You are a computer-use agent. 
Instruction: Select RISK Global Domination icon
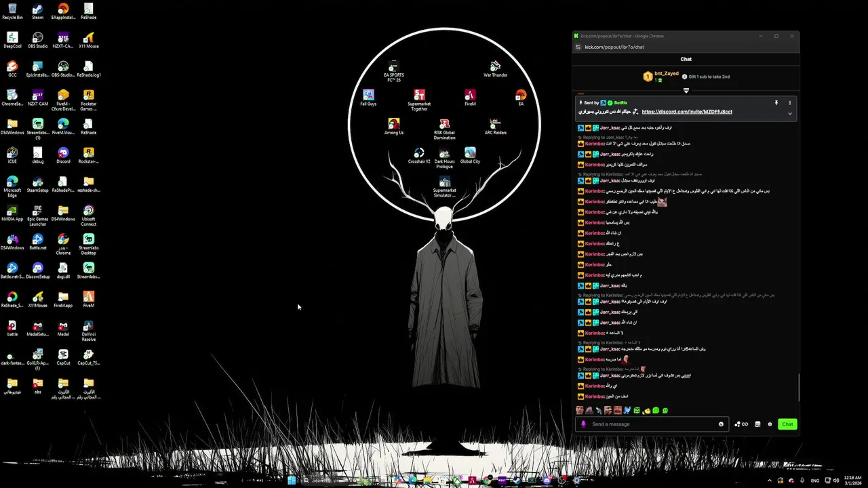tap(444, 129)
